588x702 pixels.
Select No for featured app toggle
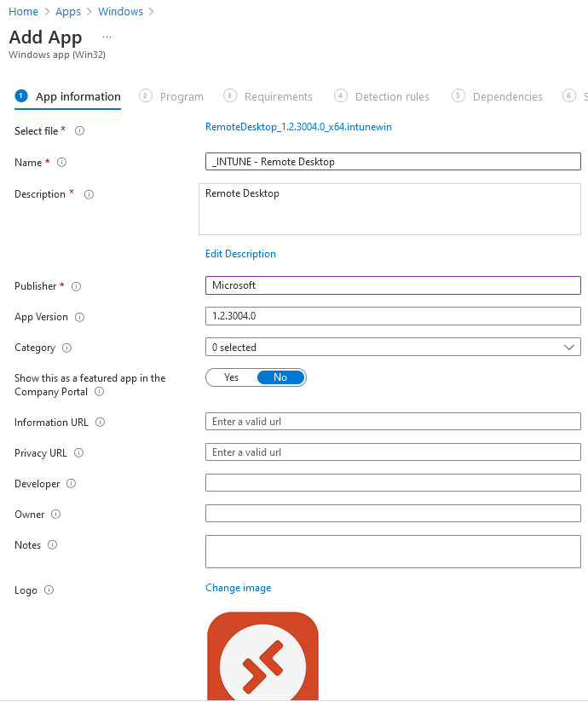click(280, 377)
